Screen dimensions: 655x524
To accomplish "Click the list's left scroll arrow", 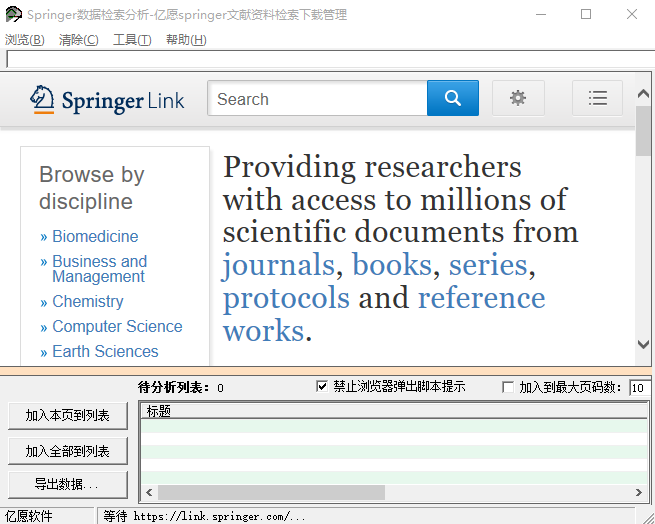I will 149,492.
